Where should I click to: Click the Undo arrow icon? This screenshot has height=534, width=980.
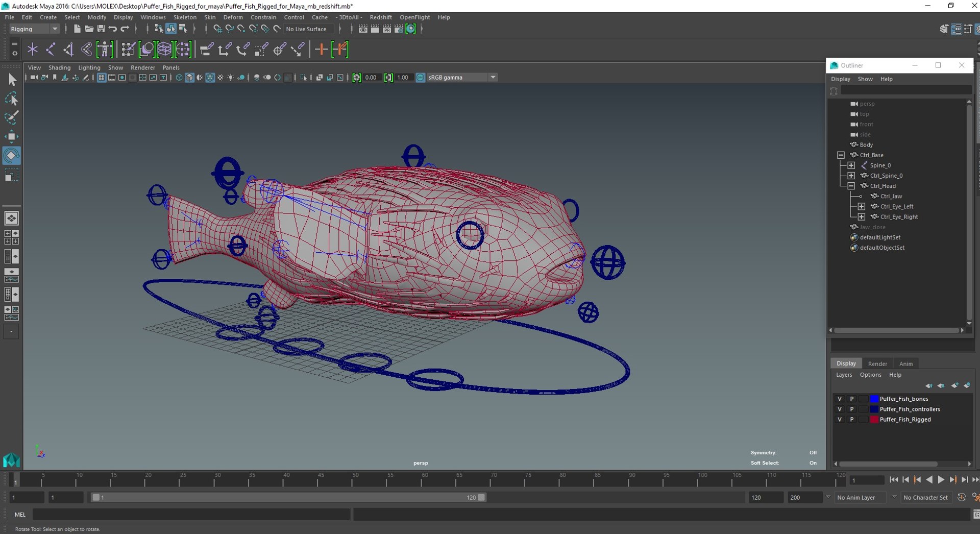[113, 29]
